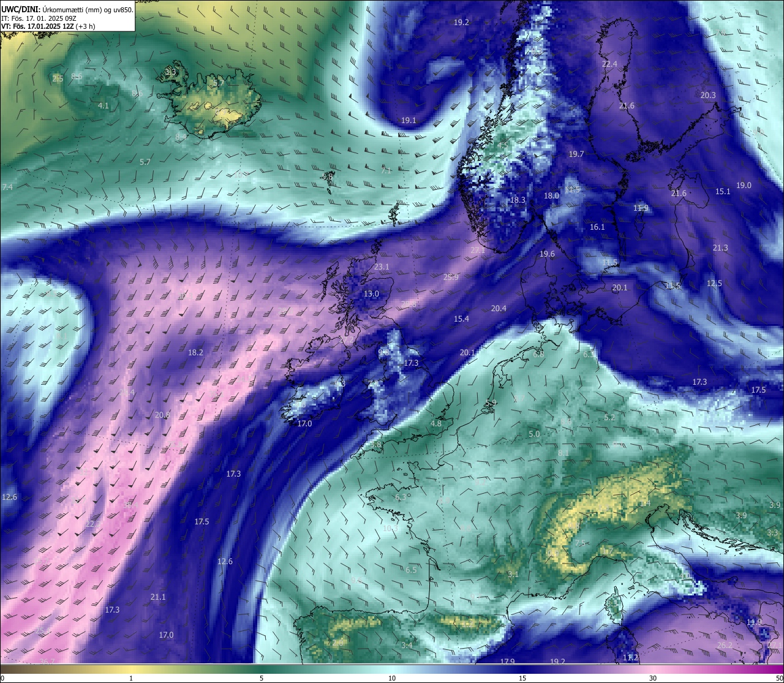Click the map value '4.8'
The height and width of the screenshot is (683, 784).
pyautogui.click(x=436, y=423)
